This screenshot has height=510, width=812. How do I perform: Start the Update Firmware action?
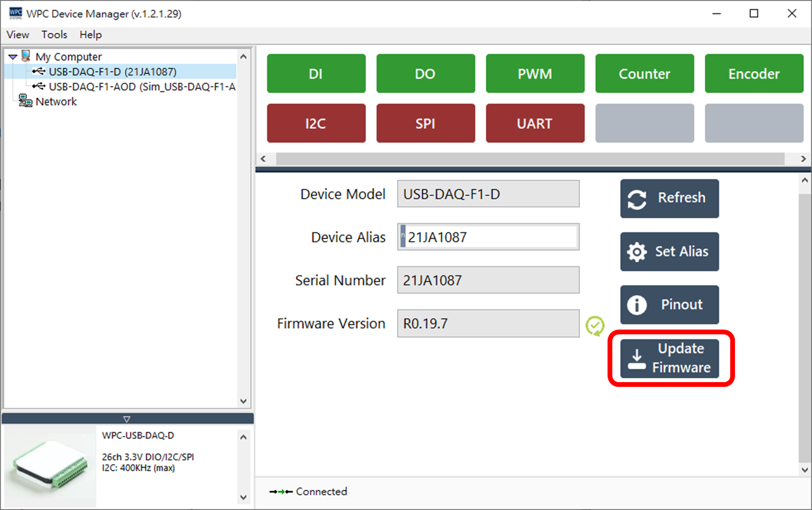pyautogui.click(x=670, y=358)
